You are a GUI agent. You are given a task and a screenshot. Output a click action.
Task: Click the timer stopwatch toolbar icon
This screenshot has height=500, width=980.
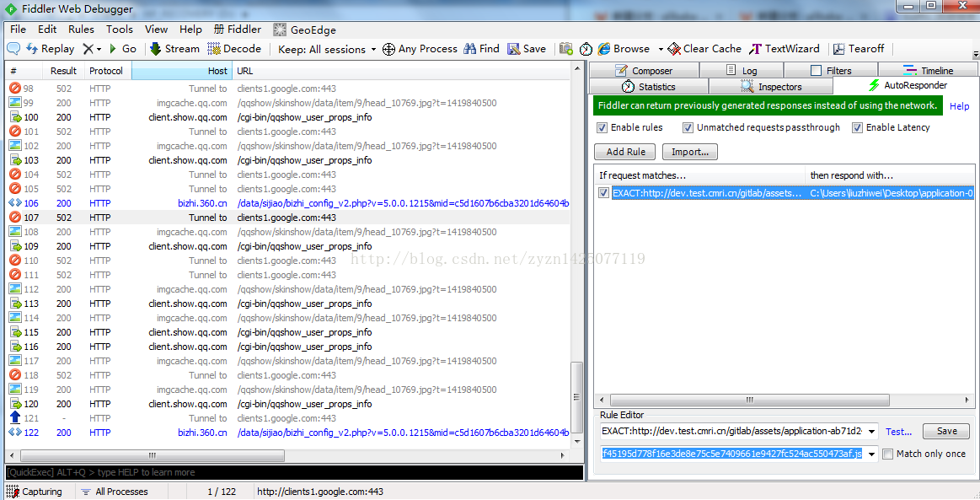click(586, 49)
